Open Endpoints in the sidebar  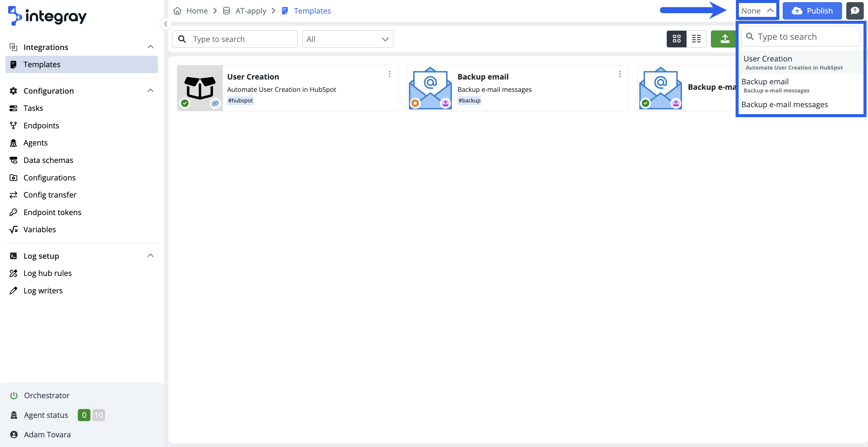[x=41, y=126]
